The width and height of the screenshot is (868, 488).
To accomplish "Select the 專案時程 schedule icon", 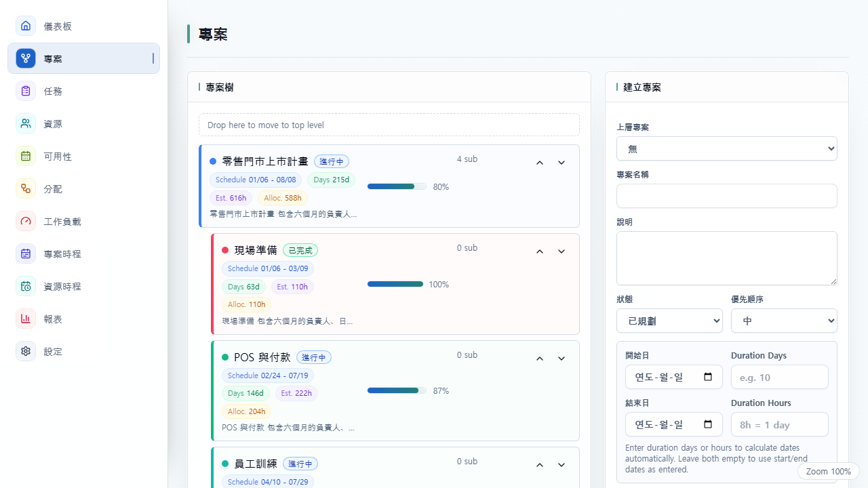I will click(26, 253).
